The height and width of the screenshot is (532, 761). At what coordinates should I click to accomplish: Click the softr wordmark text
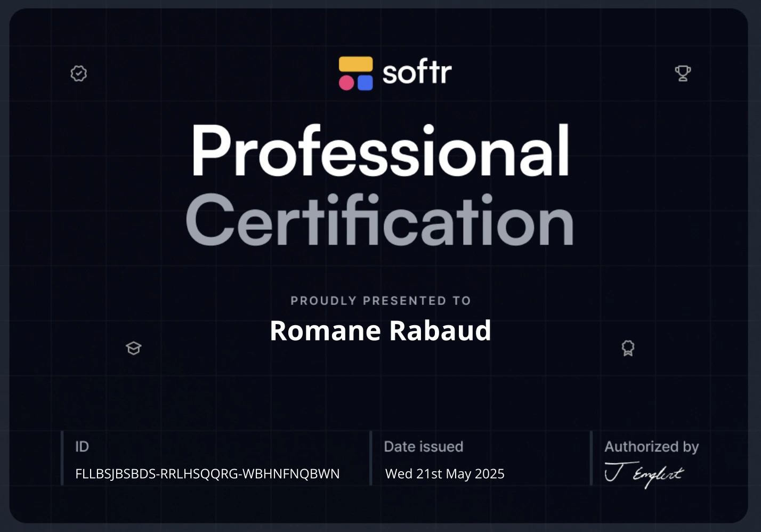[x=417, y=72]
